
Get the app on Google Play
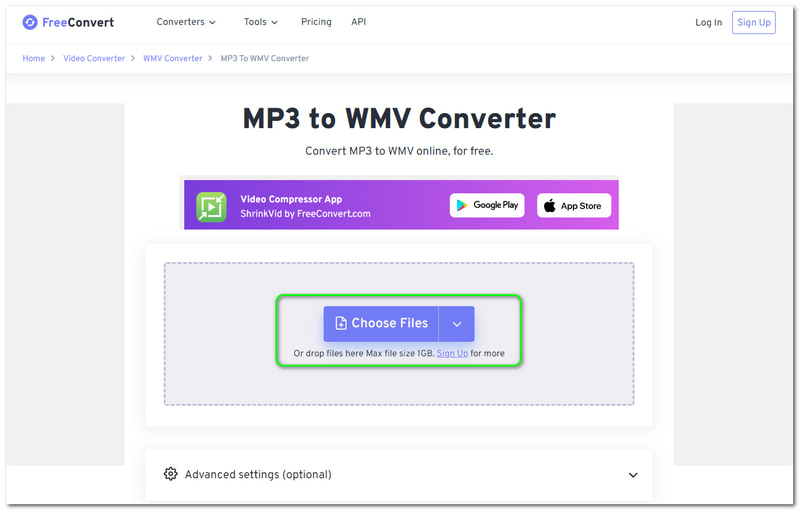click(487, 205)
